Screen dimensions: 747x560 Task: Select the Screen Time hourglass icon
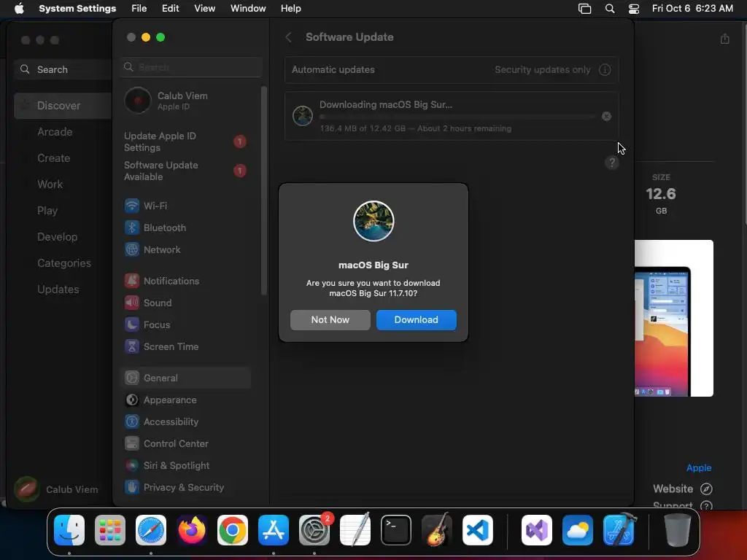point(132,346)
